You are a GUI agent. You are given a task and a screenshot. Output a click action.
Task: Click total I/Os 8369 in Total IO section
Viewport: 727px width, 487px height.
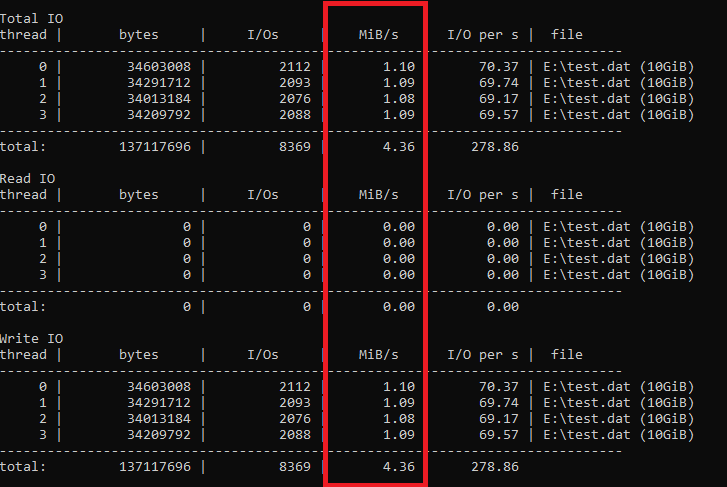[x=295, y=147]
